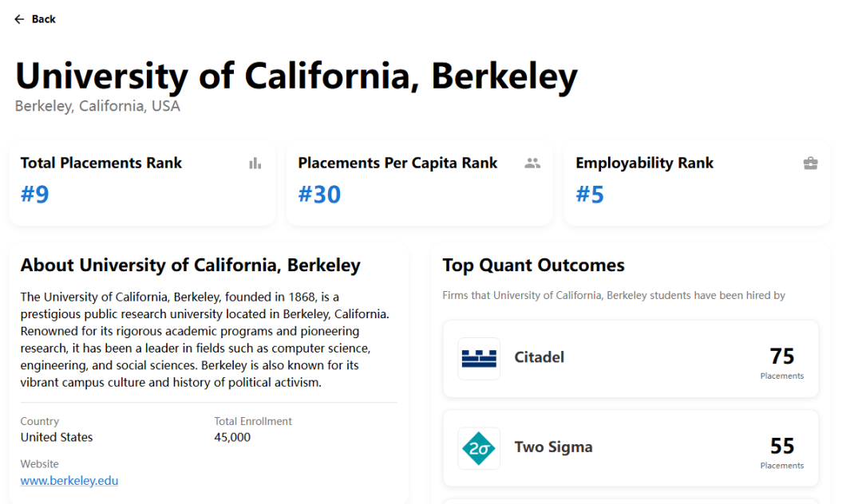This screenshot has height=504, width=862.
Task: Click the Citadel logo icon
Action: coord(479,358)
